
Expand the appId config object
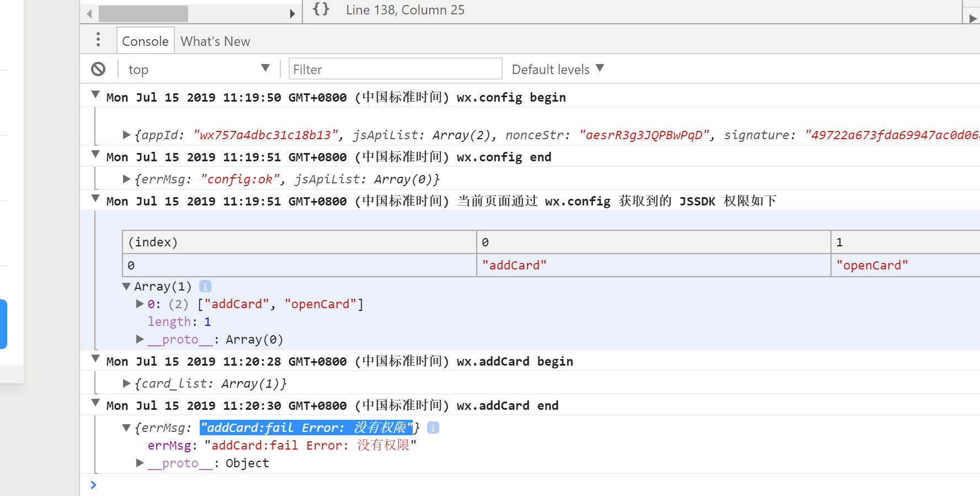tap(126, 135)
